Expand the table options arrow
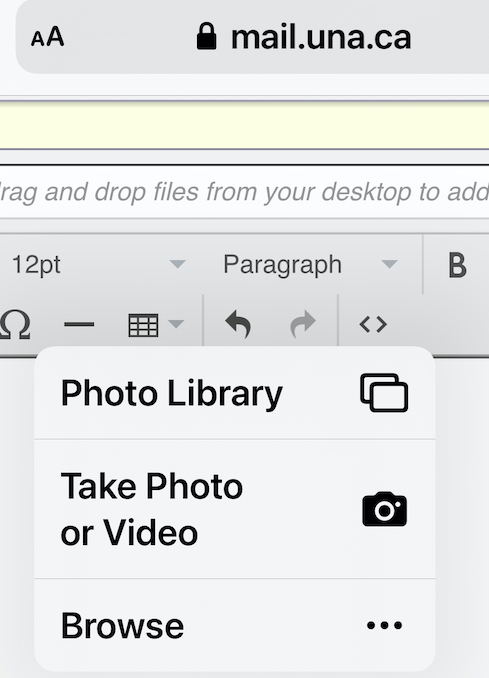 coord(176,323)
